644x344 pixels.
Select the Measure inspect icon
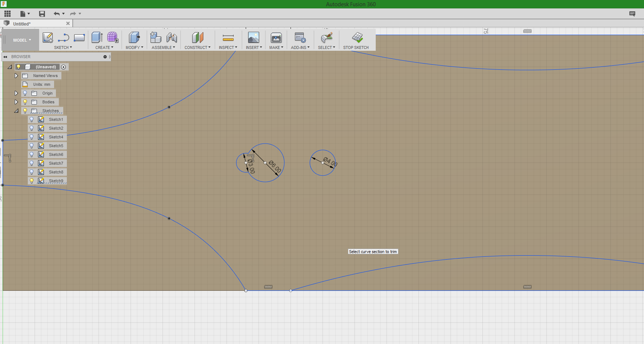228,38
